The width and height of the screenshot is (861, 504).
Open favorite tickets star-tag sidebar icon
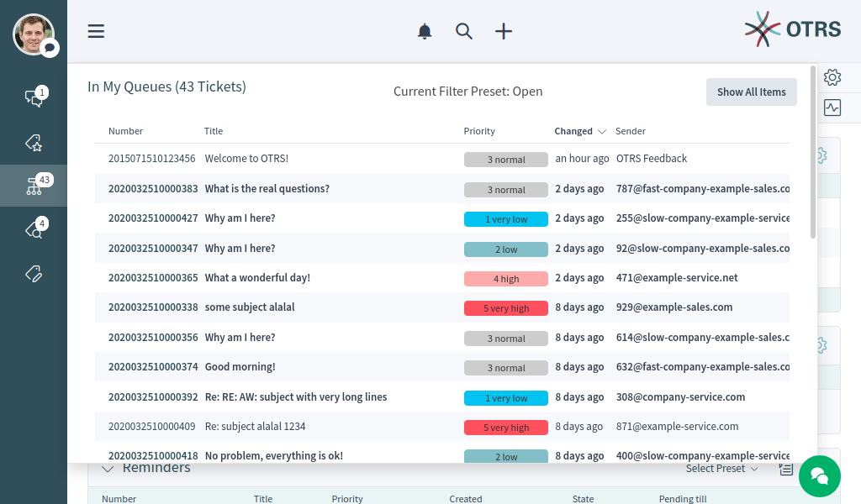(34, 143)
